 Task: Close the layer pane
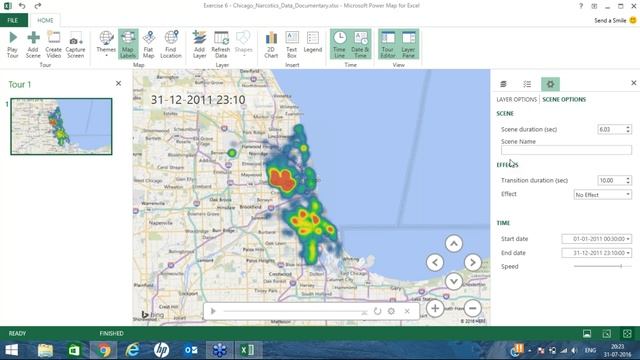click(633, 83)
